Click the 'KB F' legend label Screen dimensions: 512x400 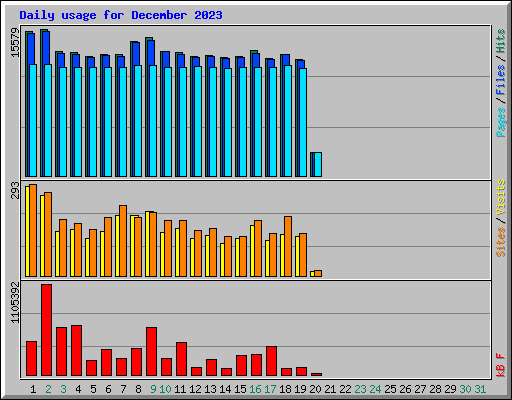click(500, 365)
